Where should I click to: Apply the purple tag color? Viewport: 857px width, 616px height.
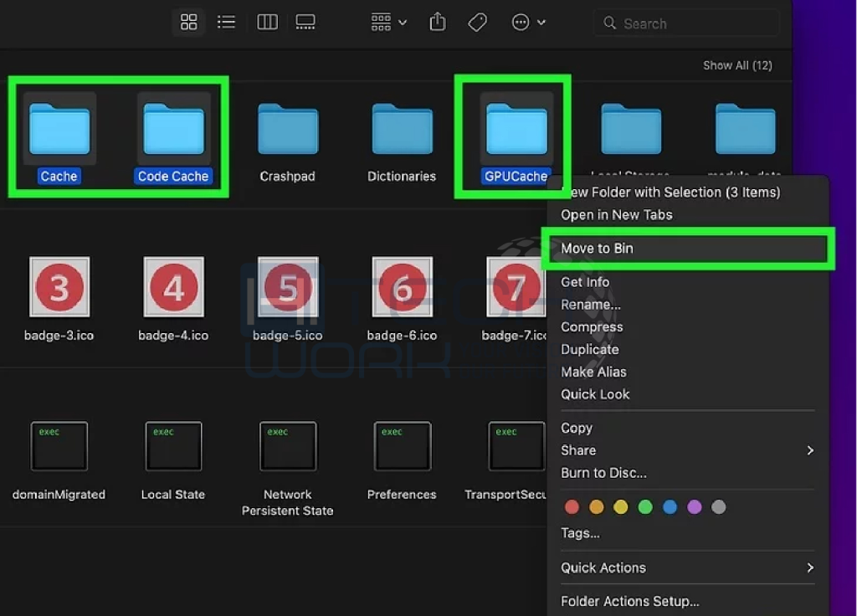tap(694, 507)
